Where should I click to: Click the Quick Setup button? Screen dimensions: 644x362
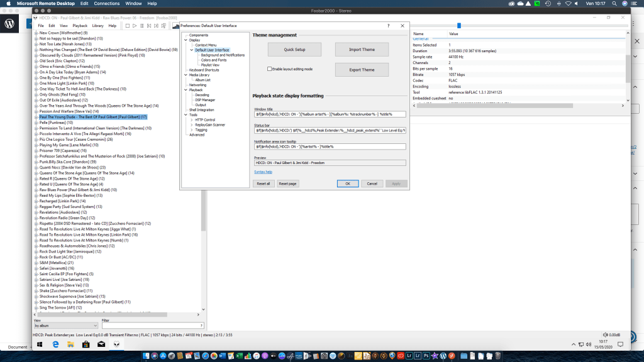point(294,50)
